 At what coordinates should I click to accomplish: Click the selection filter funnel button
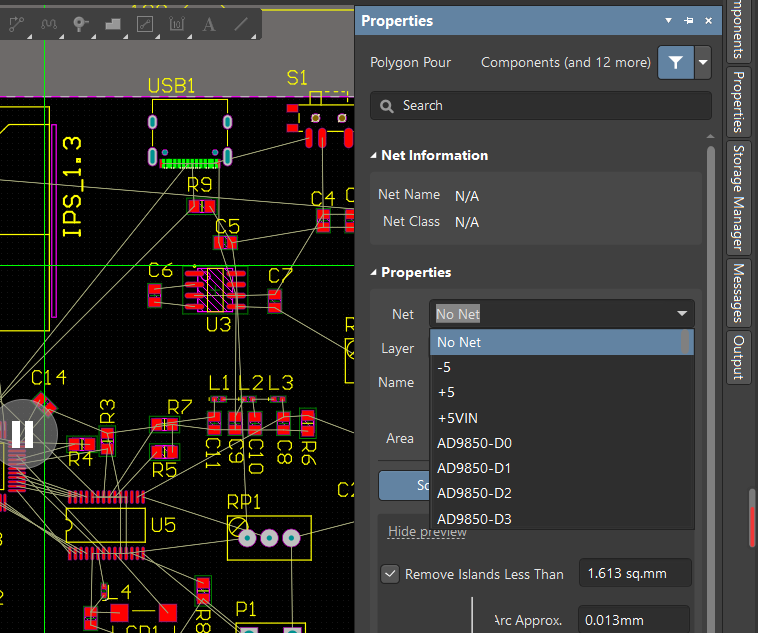pyautogui.click(x=675, y=62)
